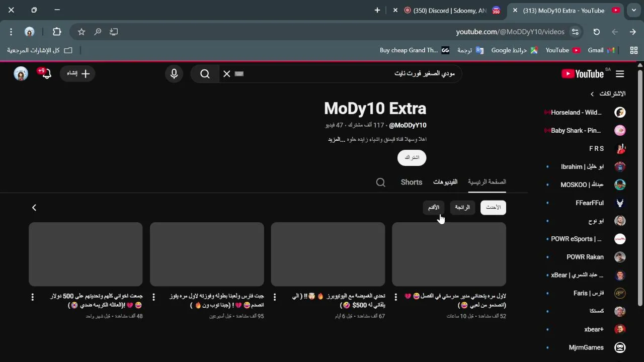644x362 pixels.
Task: Open the browser extensions puzzle icon
Action: 57,32
